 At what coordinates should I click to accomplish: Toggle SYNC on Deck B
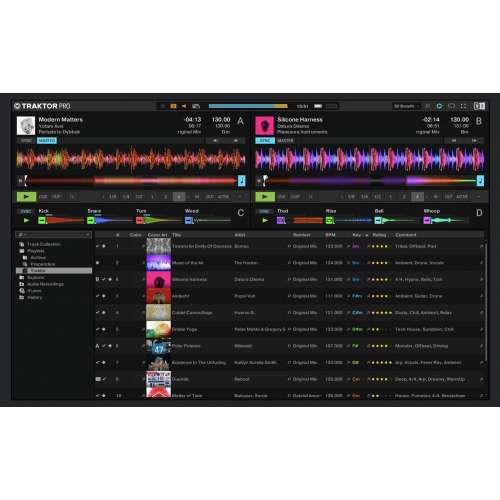point(265,141)
